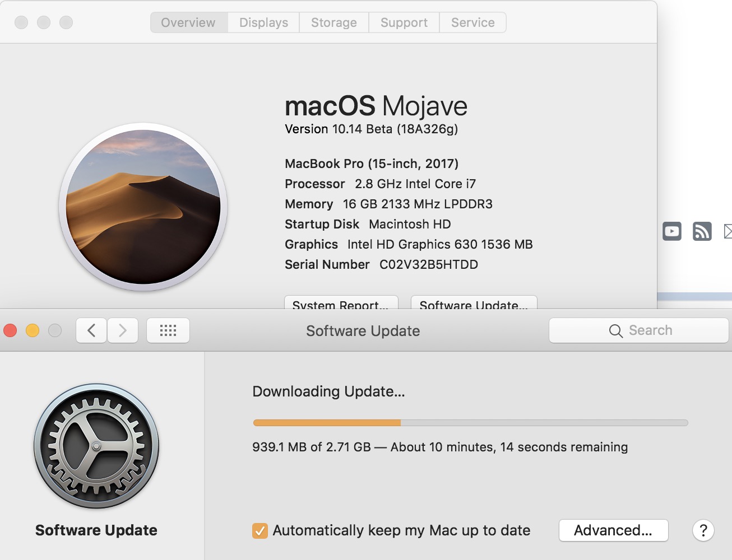The height and width of the screenshot is (560, 732).
Task: Open the help question mark button
Action: [703, 530]
